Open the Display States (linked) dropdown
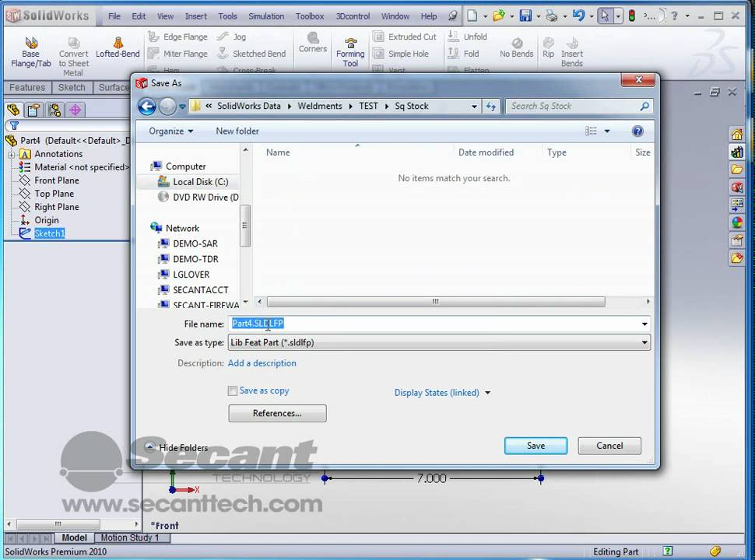Viewport: 755px width, 560px height. click(x=442, y=393)
